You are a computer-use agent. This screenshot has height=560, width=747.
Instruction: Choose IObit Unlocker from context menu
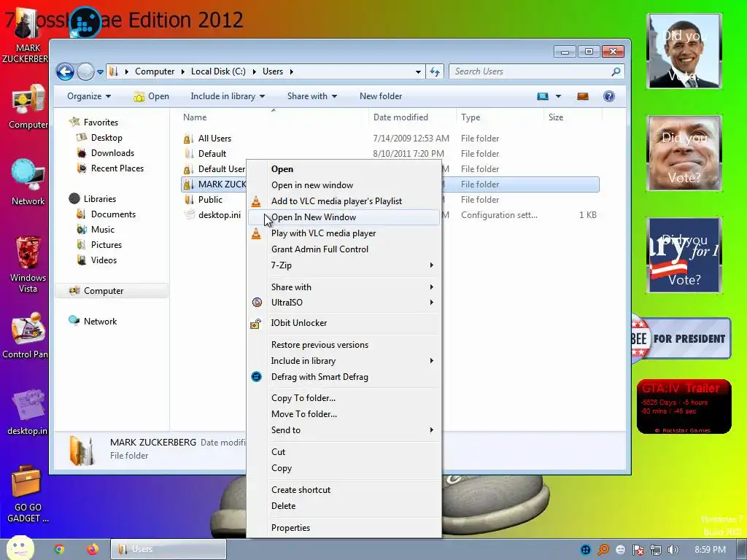click(x=344, y=323)
